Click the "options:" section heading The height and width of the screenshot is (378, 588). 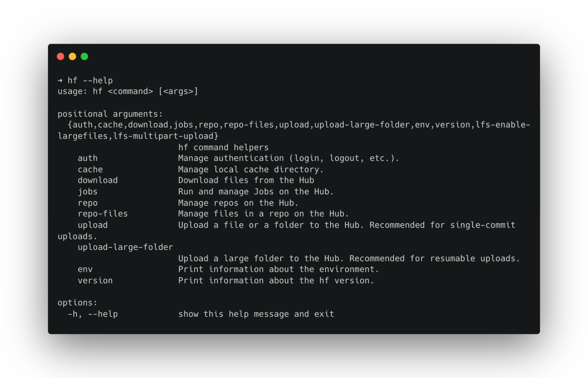(x=77, y=302)
